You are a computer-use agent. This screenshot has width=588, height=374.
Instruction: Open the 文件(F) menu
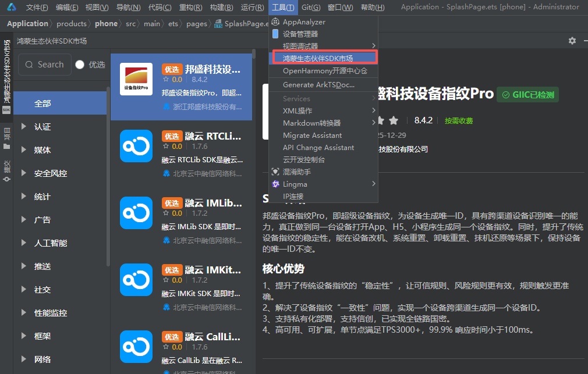pos(37,7)
